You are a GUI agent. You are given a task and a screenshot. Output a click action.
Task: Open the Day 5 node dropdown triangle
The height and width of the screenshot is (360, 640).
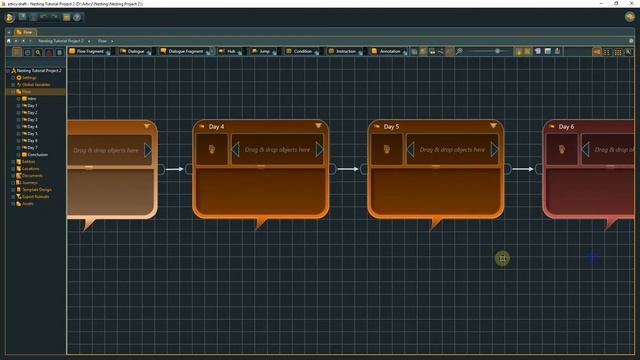(x=493, y=126)
